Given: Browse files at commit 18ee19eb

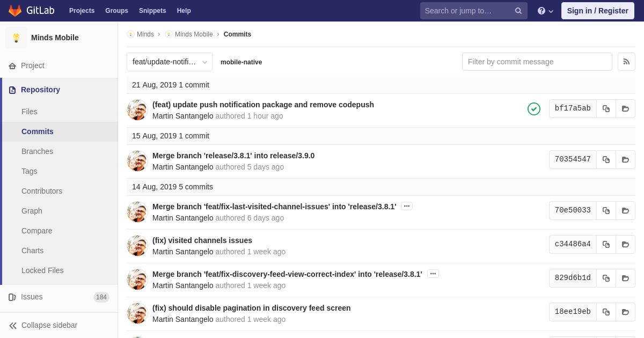Looking at the screenshot, I should 625,312.
